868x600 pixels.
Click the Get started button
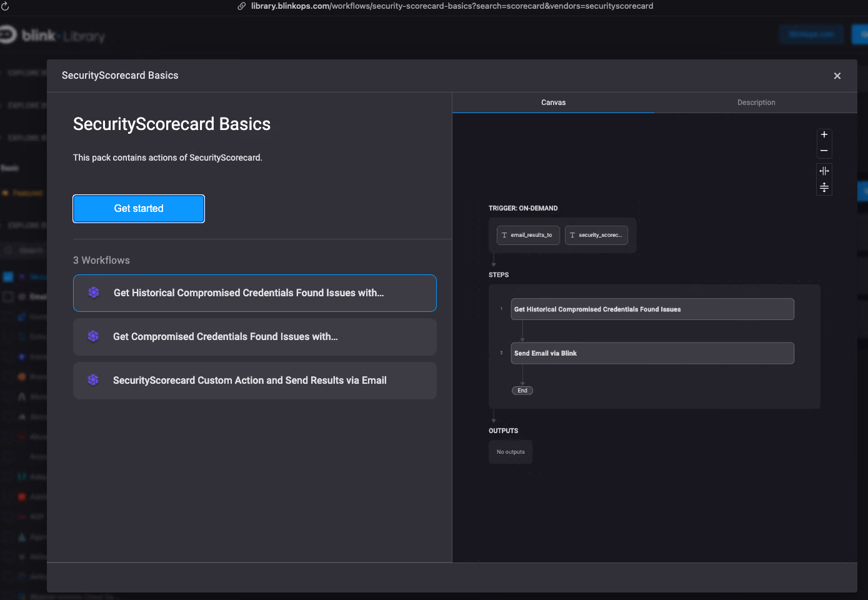pos(139,209)
